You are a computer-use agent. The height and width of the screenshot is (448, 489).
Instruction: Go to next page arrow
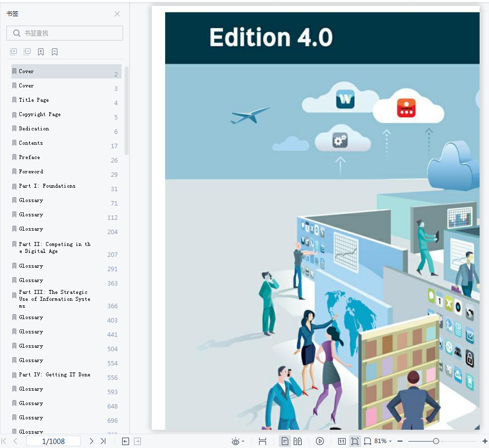[x=91, y=441]
